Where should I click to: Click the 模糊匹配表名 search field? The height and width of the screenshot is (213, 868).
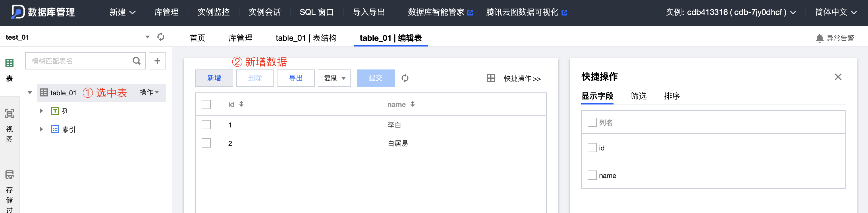click(x=80, y=61)
